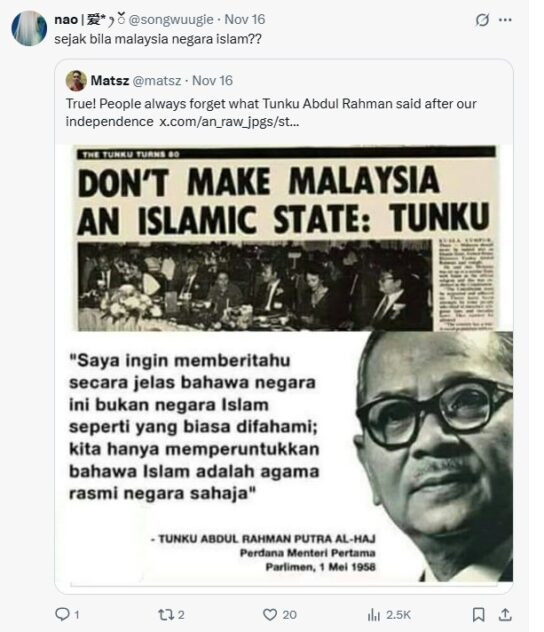Open Matsz's small profile avatar

(x=76, y=81)
